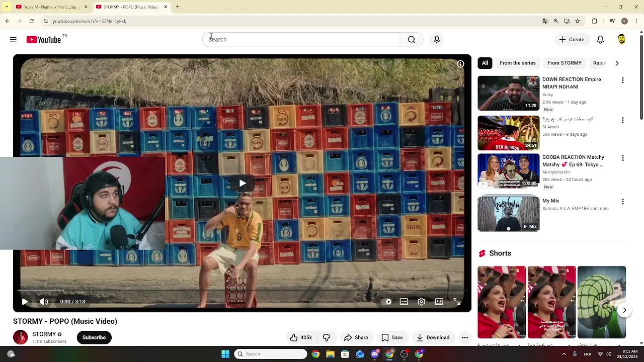Open the Windows Start menu
This screenshot has height=362, width=644.
(225, 354)
